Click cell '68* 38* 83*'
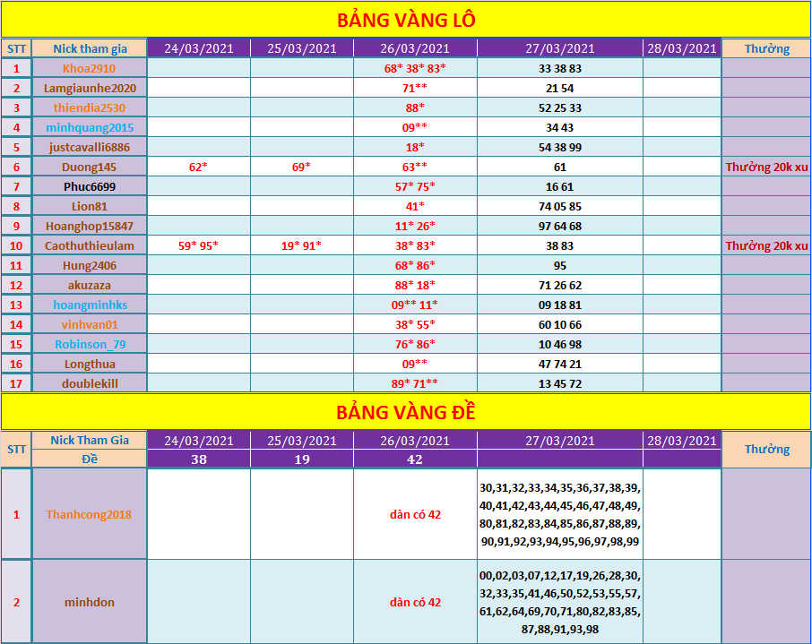Viewport: 812px width, 644px height. [x=415, y=68]
